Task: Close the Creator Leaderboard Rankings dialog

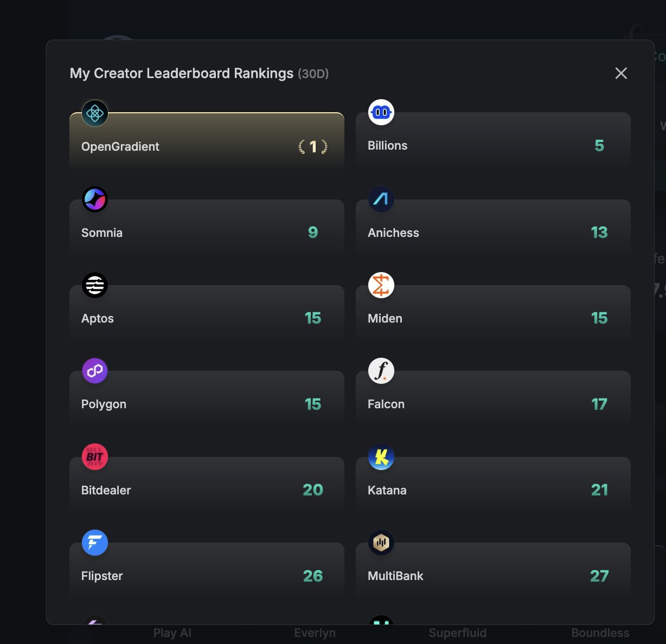Action: (621, 73)
